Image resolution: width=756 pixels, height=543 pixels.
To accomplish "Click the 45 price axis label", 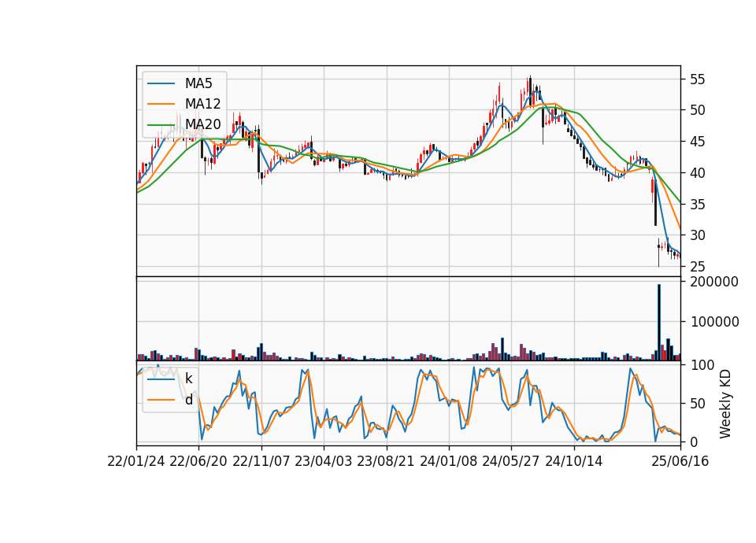I will pyautogui.click(x=697, y=142).
